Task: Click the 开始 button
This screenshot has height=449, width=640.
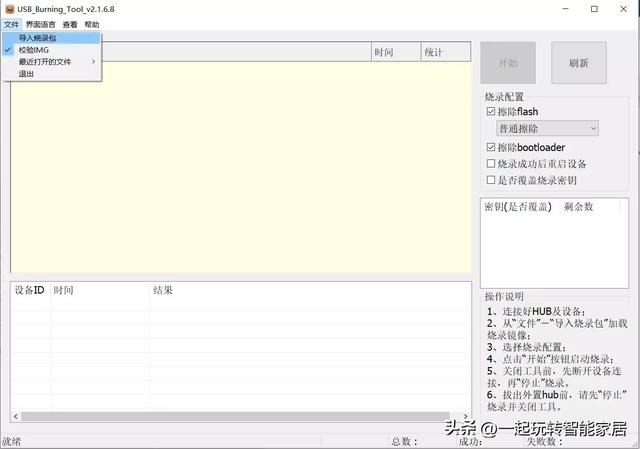Action: pyautogui.click(x=508, y=62)
